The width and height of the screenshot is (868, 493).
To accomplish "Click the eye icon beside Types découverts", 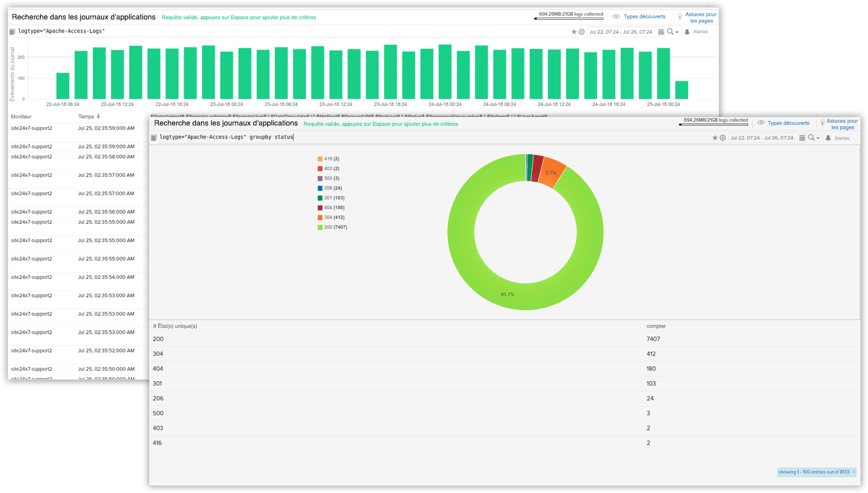I will click(761, 123).
